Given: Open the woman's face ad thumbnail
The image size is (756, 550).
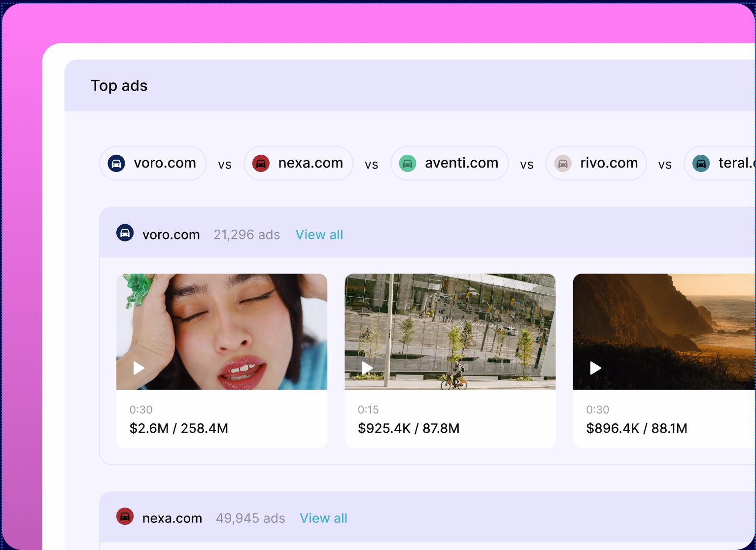Looking at the screenshot, I should point(222,332).
